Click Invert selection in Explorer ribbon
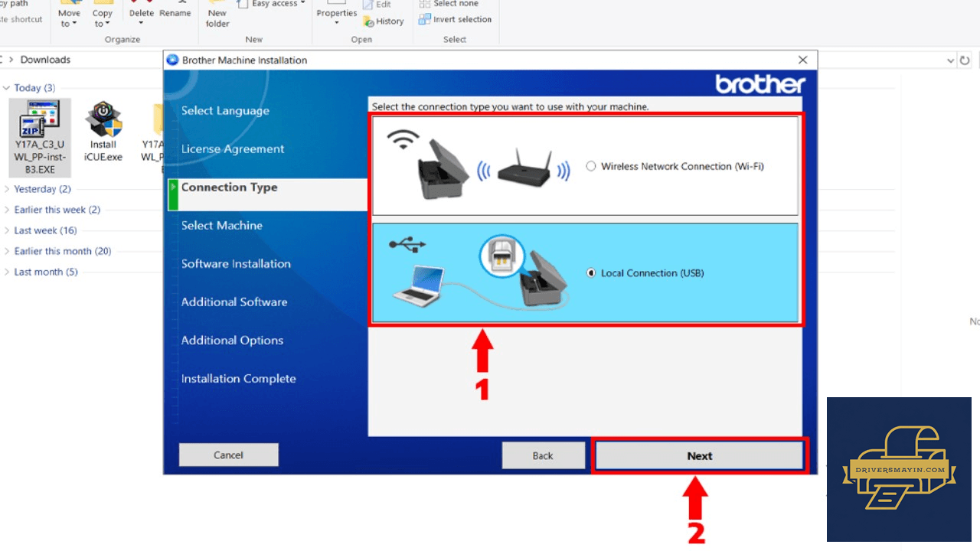Image resolution: width=980 pixels, height=551 pixels. click(456, 20)
